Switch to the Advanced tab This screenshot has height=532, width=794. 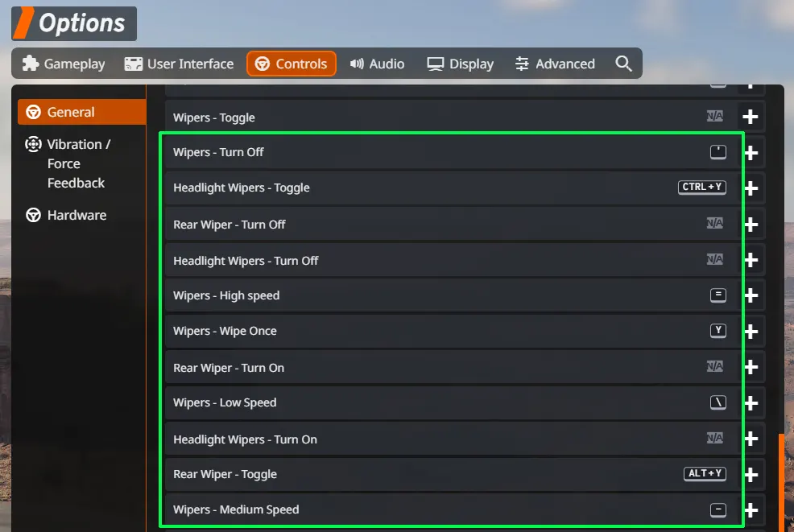tap(555, 64)
